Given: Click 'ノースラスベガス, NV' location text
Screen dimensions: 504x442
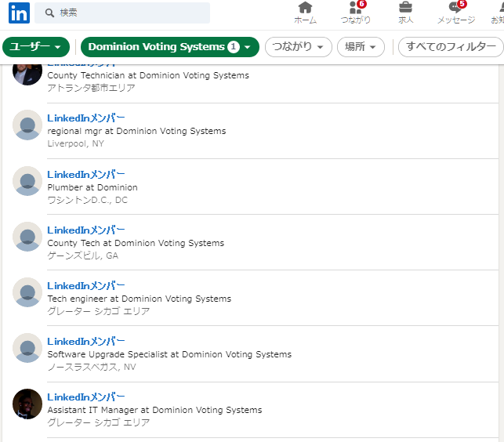Looking at the screenshot, I should pyautogui.click(x=92, y=367).
